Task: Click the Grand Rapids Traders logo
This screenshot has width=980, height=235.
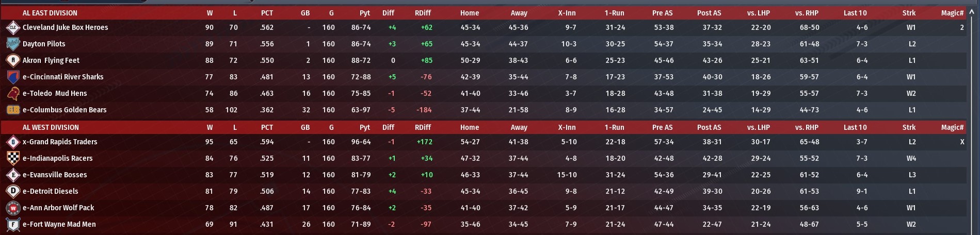Action: (x=13, y=142)
